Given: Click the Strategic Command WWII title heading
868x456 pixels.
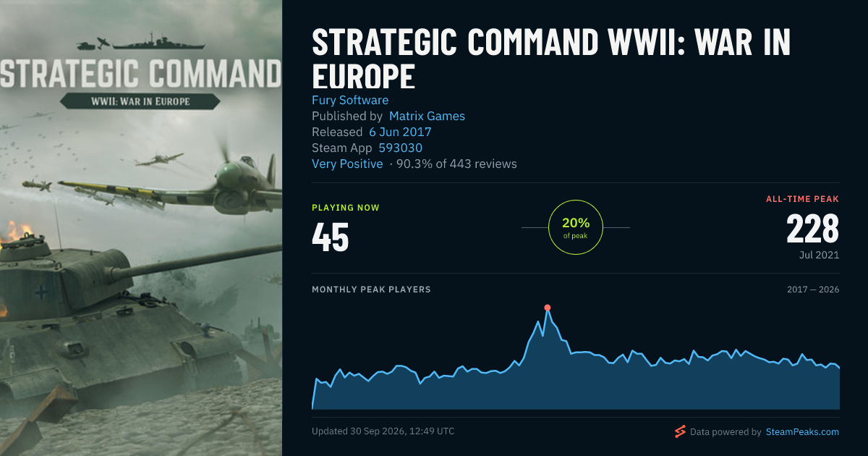Looking at the screenshot, I should [x=551, y=59].
